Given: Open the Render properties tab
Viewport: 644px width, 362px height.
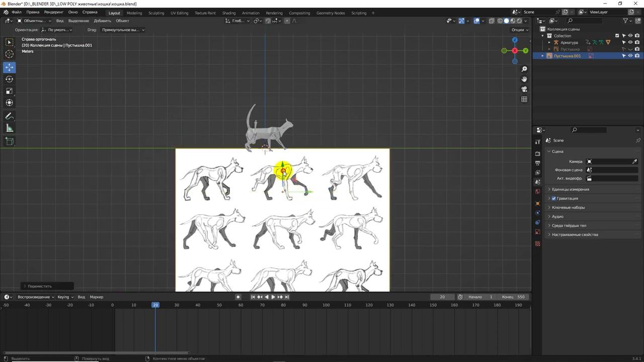Looking at the screenshot, I should click(x=538, y=153).
